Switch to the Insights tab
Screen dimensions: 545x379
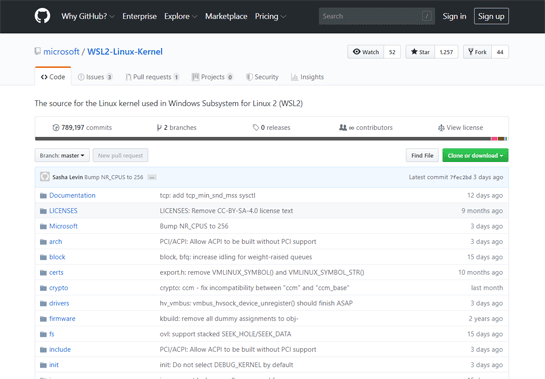307,77
